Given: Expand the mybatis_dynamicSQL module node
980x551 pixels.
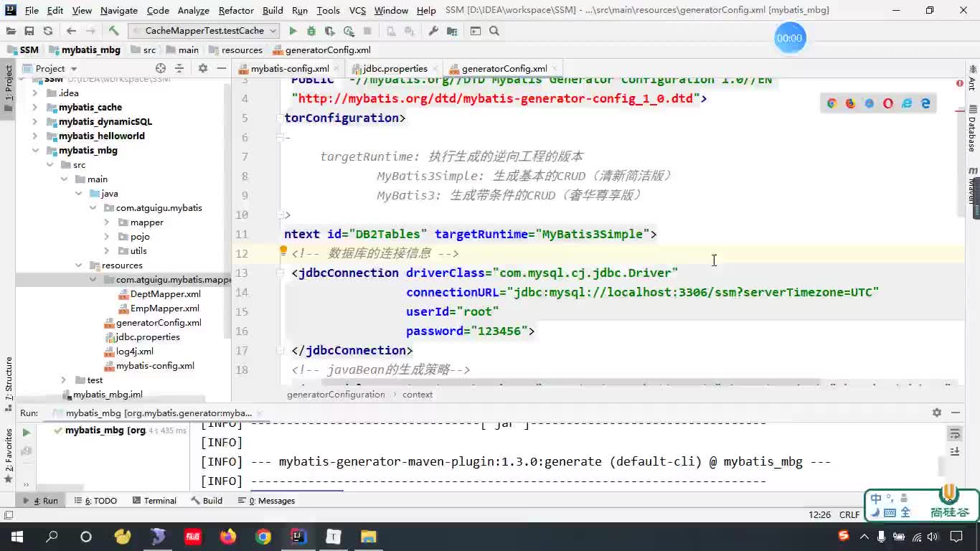Looking at the screenshot, I should tap(35, 122).
